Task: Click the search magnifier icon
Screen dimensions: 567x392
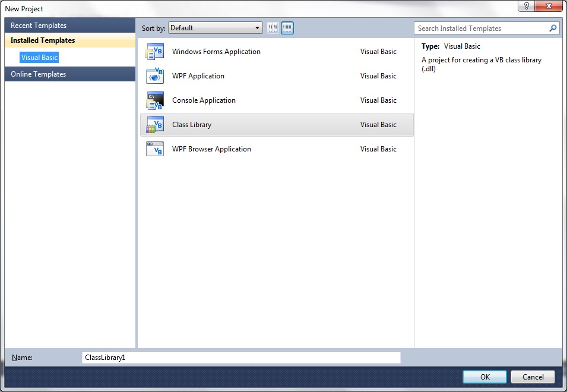Action: click(x=553, y=28)
